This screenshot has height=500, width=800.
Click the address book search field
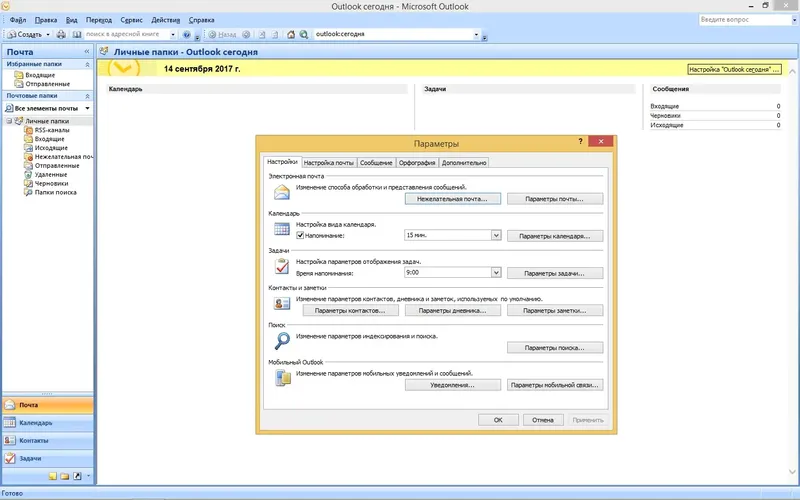point(127,34)
